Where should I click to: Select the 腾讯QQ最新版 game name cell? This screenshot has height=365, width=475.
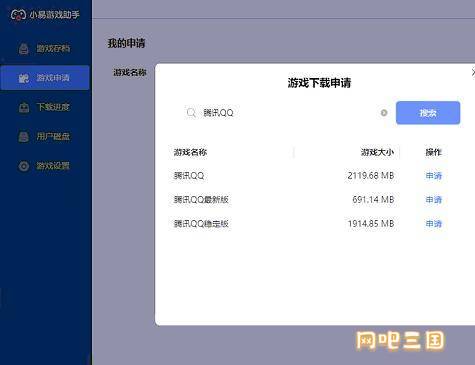click(201, 200)
